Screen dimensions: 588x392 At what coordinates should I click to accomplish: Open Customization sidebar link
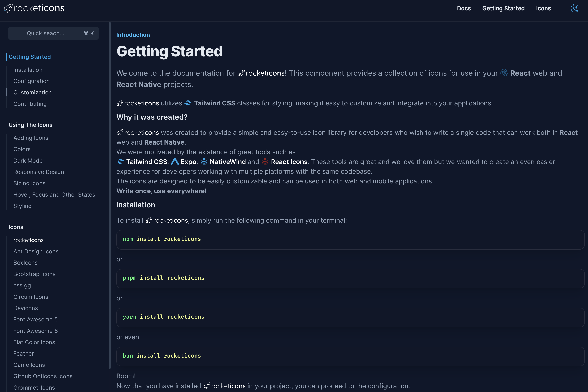pos(32,92)
